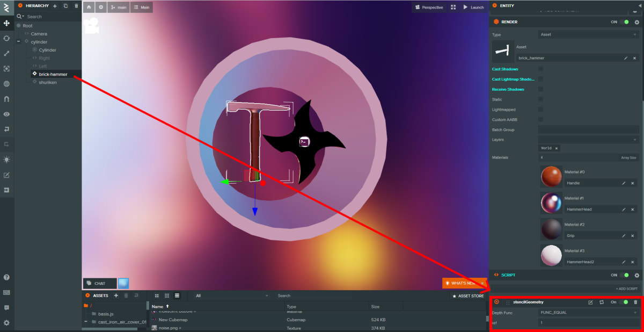This screenshot has height=332, width=644.
Task: Select the Scale gizmo tool
Action: point(6,53)
